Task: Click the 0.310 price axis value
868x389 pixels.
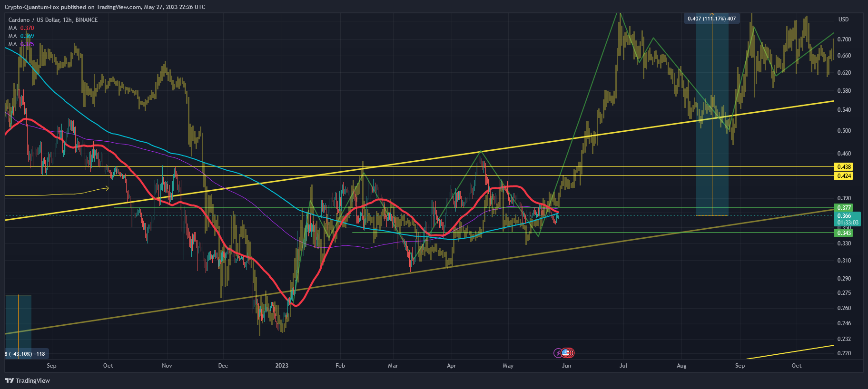Action: pos(844,261)
